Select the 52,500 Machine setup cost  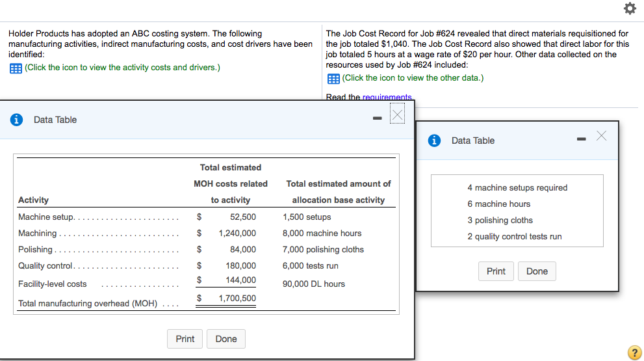click(x=243, y=217)
